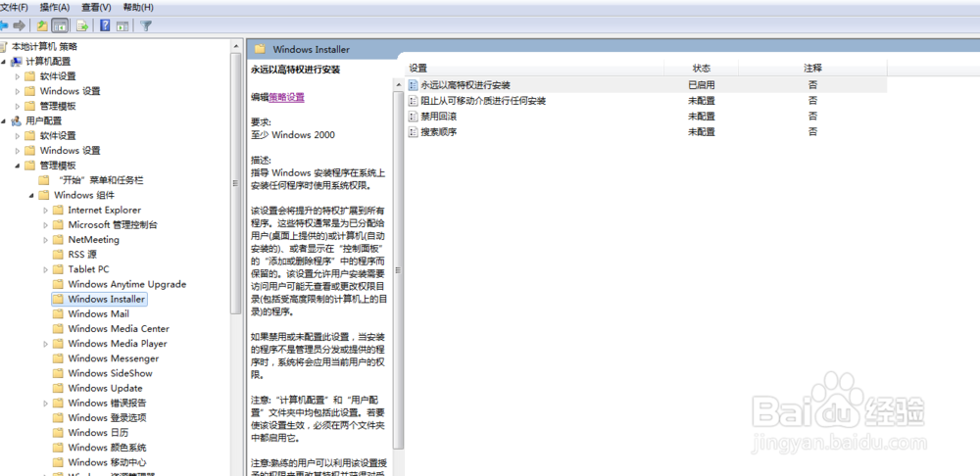Open the 策略设置 edit link
The image size is (980, 476).
[x=287, y=97]
